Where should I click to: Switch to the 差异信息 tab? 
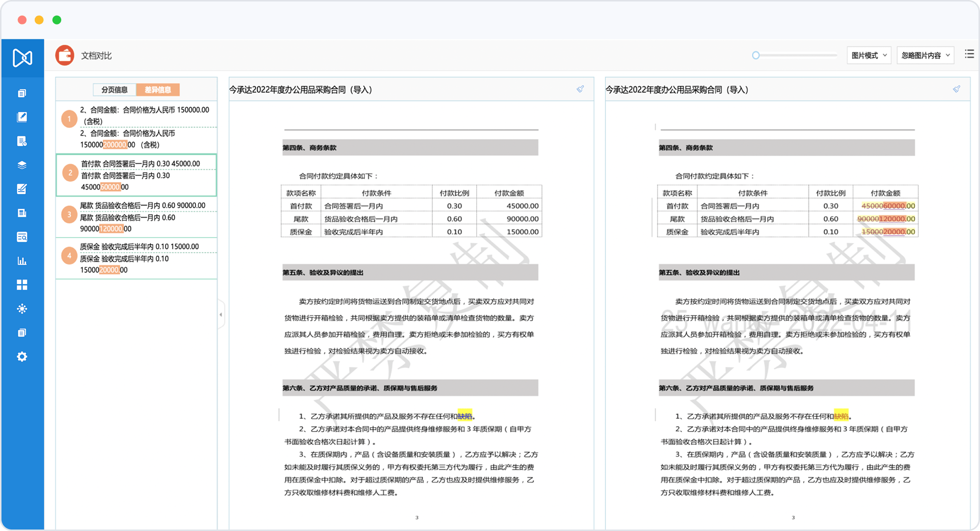coord(158,90)
